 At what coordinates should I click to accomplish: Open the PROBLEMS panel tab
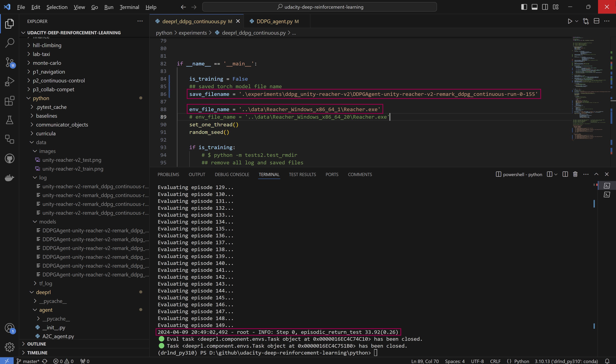168,174
